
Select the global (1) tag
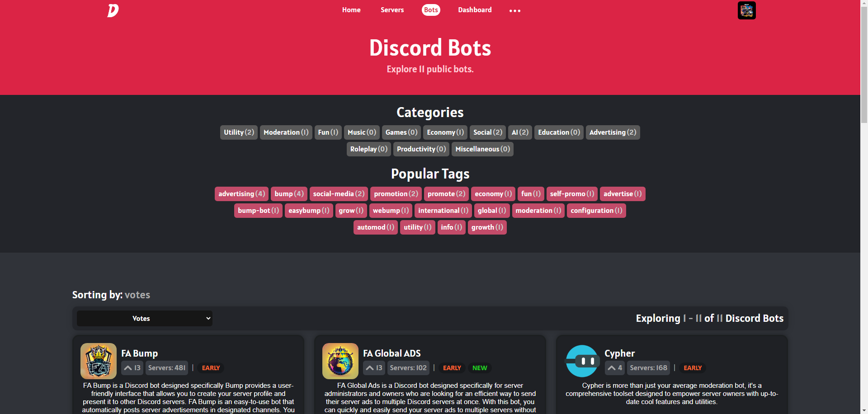tap(492, 211)
